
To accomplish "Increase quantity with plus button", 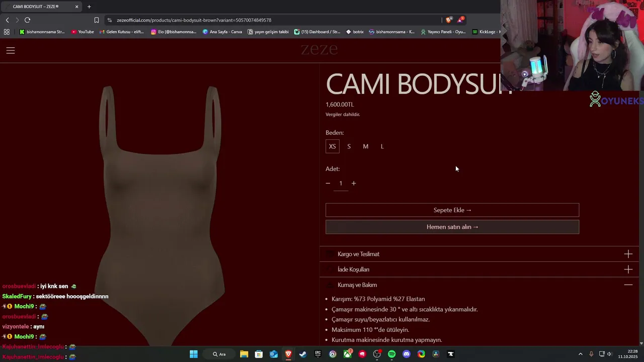I will click(354, 183).
